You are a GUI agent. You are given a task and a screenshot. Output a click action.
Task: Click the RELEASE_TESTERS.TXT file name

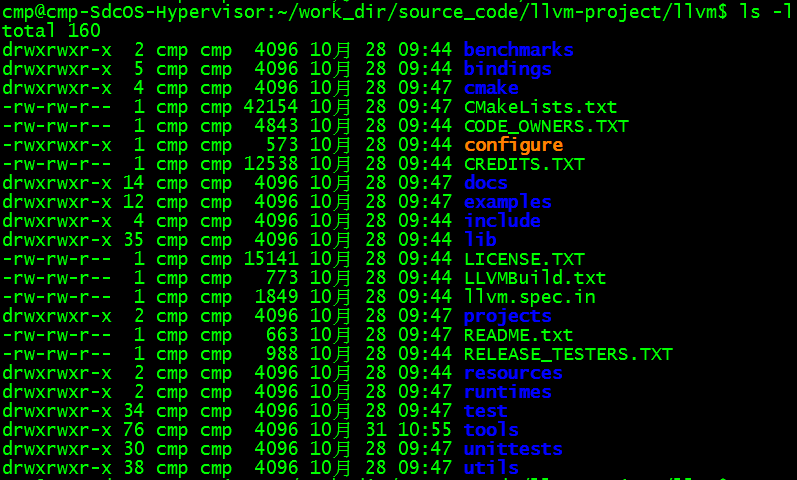[568, 354]
